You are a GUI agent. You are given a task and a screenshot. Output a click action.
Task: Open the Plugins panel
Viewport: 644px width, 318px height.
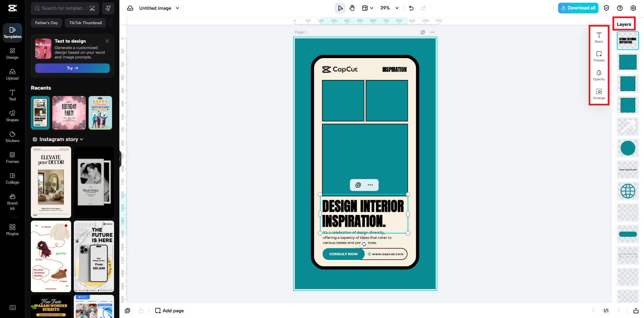[12, 229]
